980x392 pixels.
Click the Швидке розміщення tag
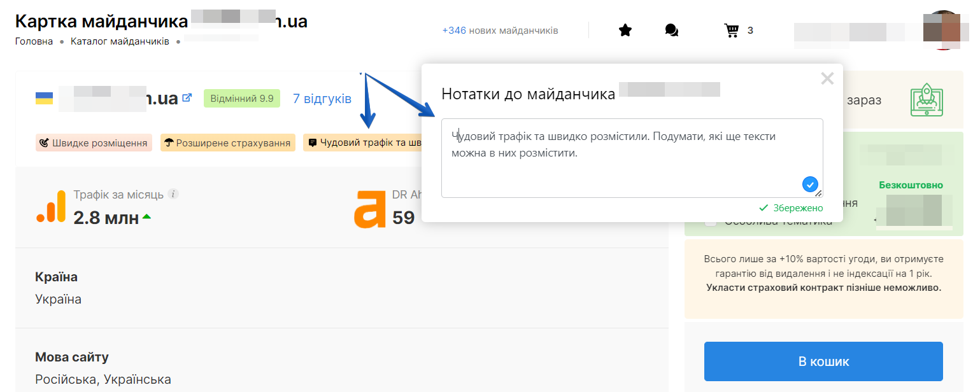click(x=94, y=143)
